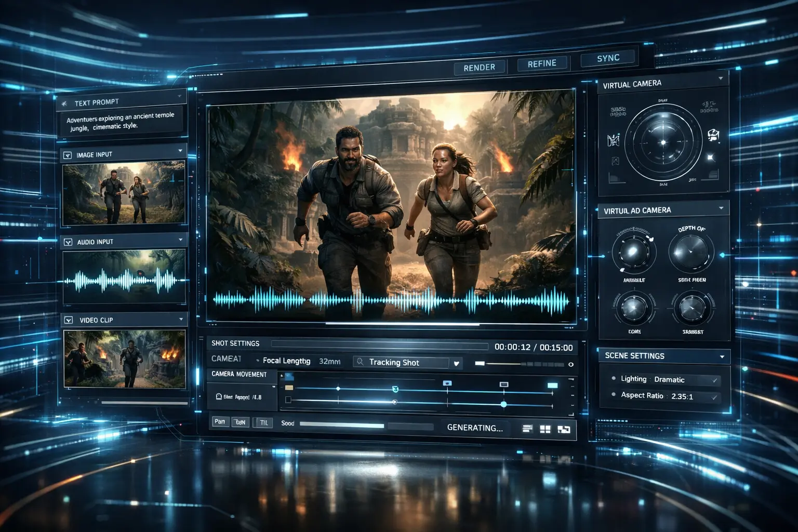Click the center of the virtual camera dial
This screenshot has height=532, width=798.
(663, 142)
